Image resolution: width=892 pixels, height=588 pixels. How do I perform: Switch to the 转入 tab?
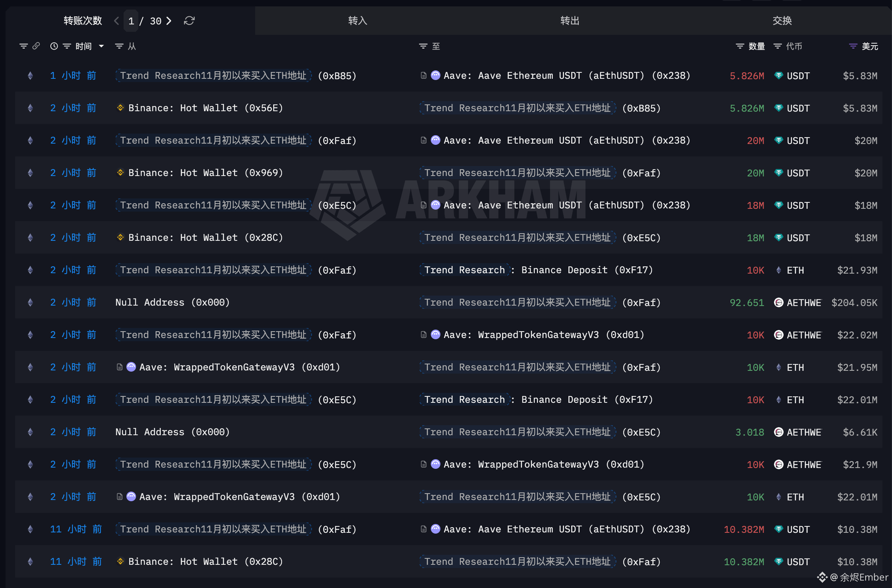pyautogui.click(x=358, y=21)
